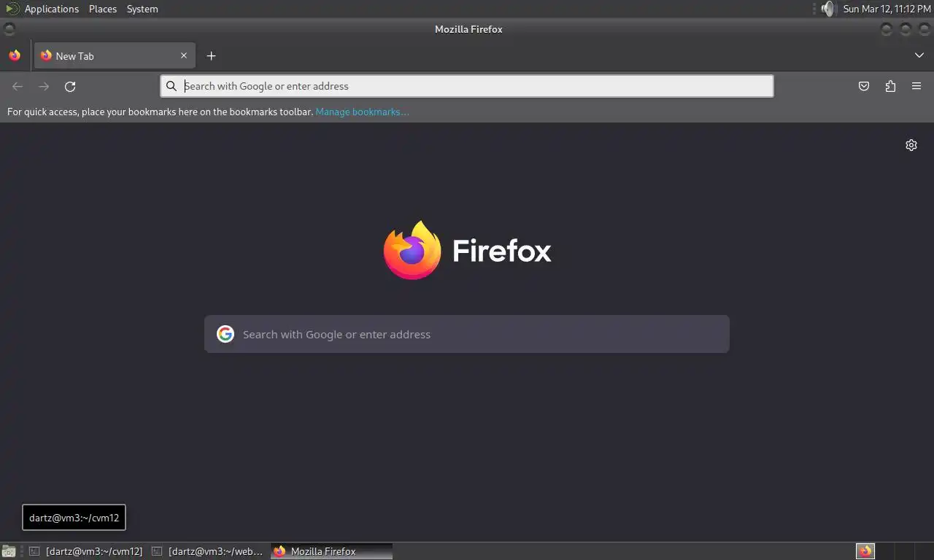Click the show desktop icon in bottom panel
This screenshot has width=934, height=560.
click(x=9, y=551)
